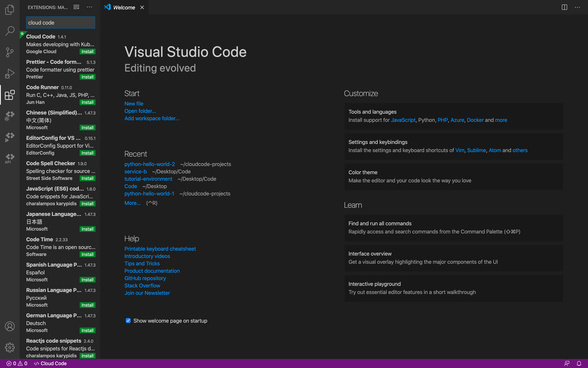Screen dimensions: 588x368
Task: Install the Cloud Code extension
Action: 87,52
